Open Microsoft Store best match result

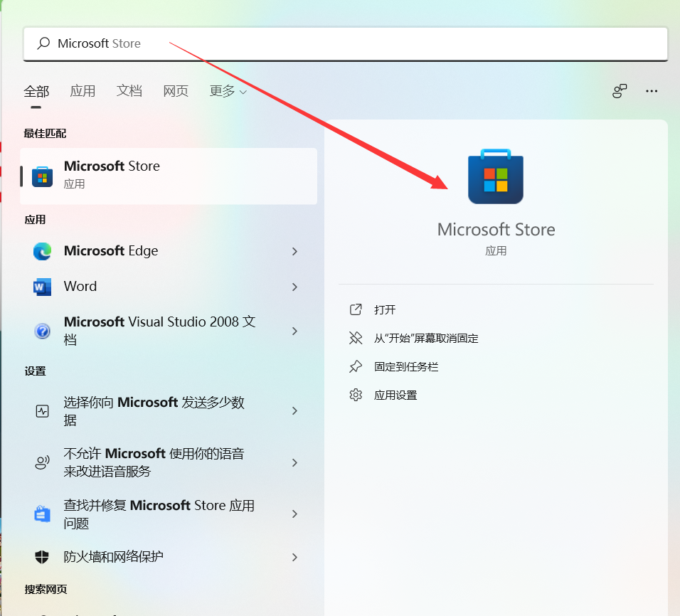(169, 176)
